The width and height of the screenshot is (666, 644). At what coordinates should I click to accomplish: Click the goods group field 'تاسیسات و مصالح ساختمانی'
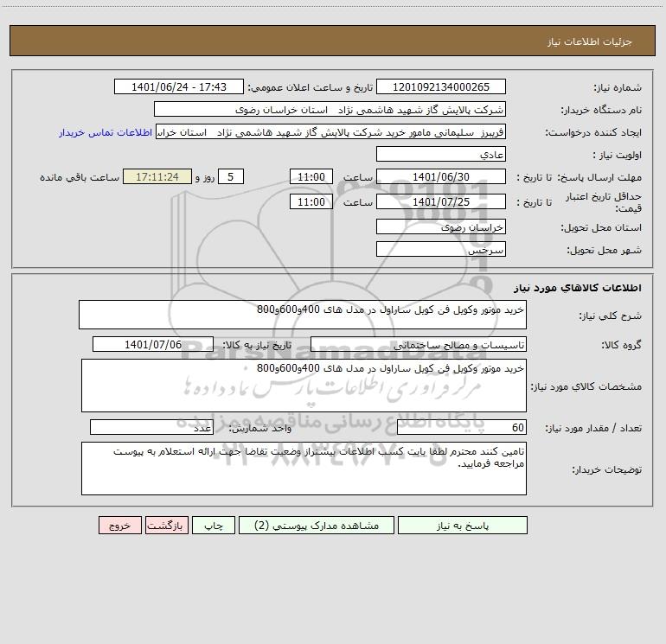pos(419,344)
